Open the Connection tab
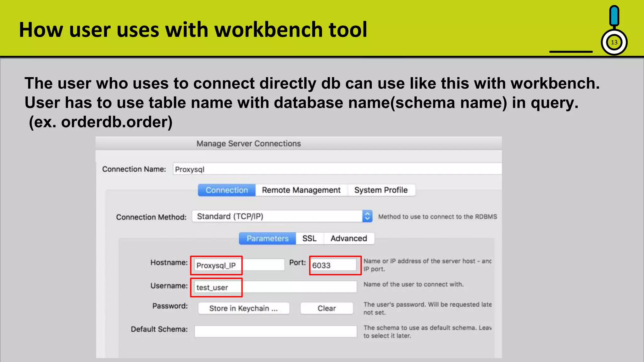 point(227,190)
